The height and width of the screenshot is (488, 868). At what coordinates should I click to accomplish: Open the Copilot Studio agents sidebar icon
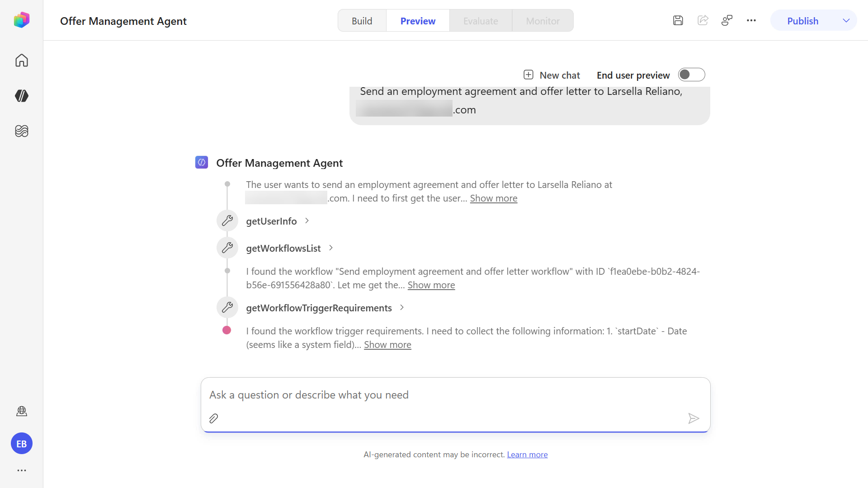point(21,96)
